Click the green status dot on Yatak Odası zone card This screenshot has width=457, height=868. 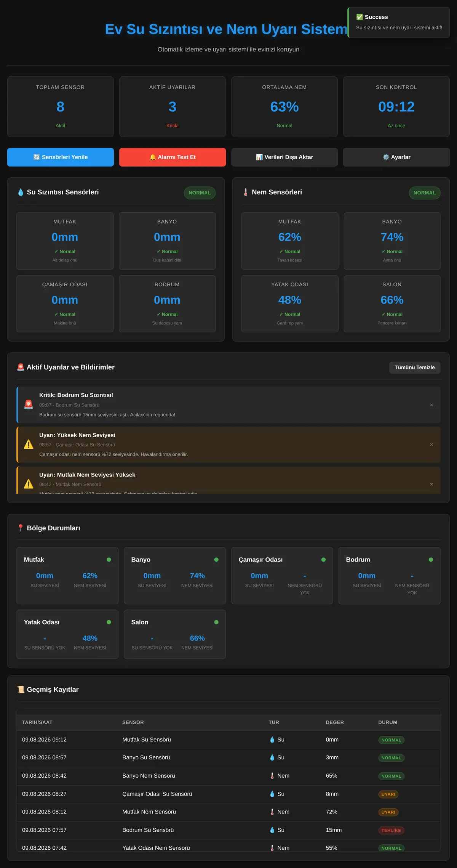click(x=109, y=622)
